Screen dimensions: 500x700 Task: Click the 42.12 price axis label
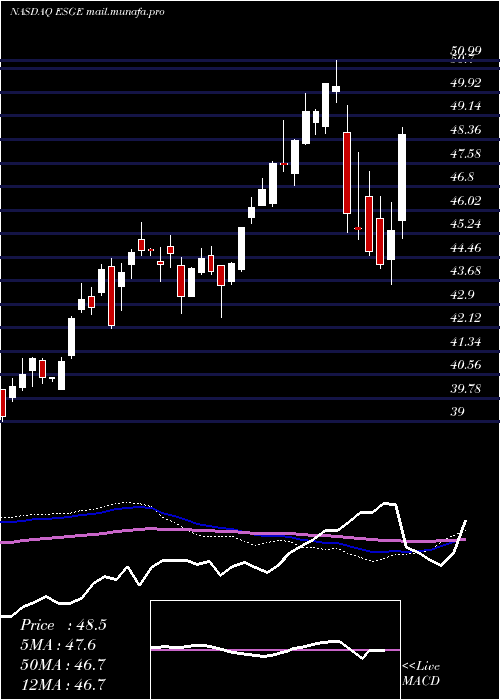[466, 317]
